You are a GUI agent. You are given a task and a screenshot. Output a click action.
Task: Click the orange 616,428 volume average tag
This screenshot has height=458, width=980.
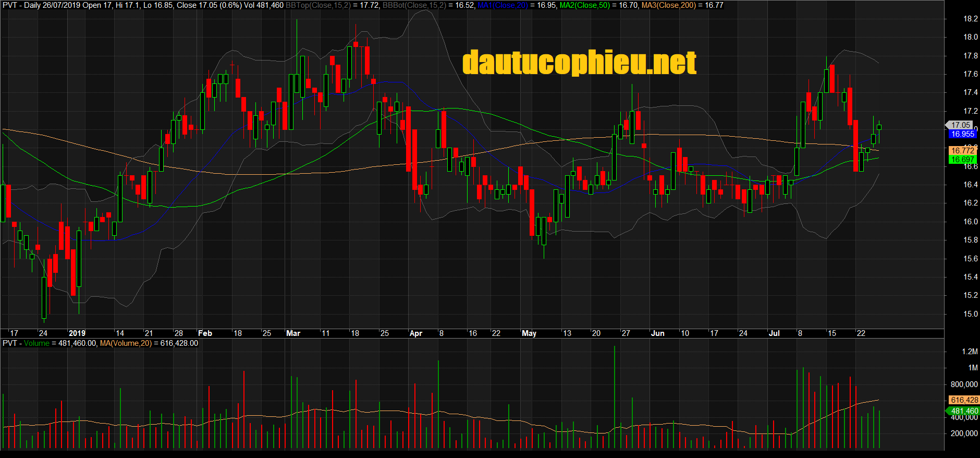pos(964,400)
